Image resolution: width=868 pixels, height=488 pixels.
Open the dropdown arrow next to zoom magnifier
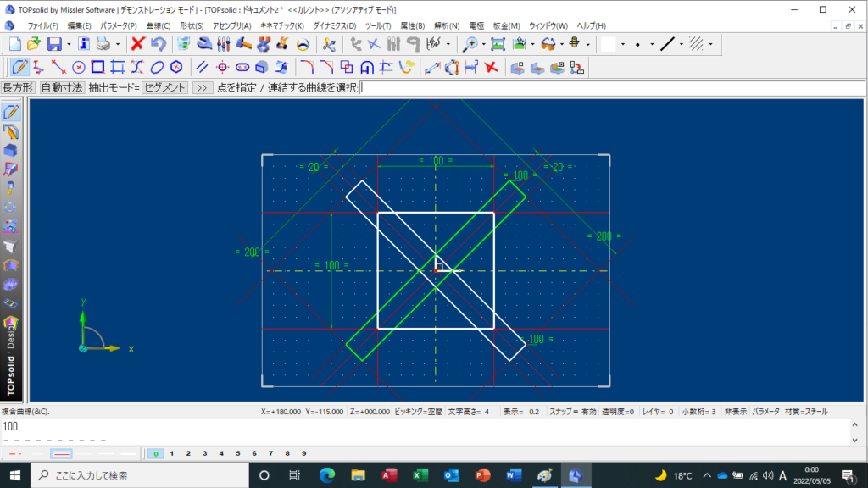pyautogui.click(x=484, y=44)
